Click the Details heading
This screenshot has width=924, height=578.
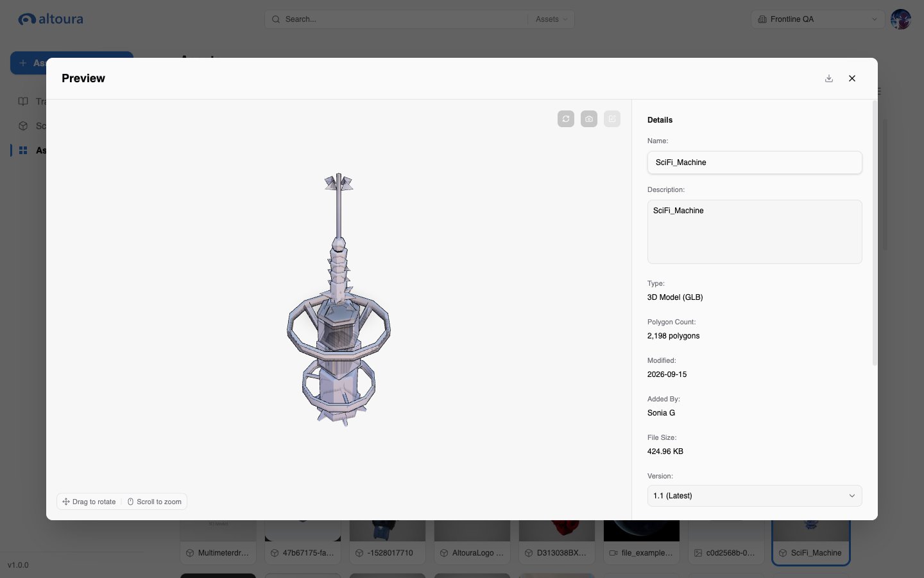(660, 120)
